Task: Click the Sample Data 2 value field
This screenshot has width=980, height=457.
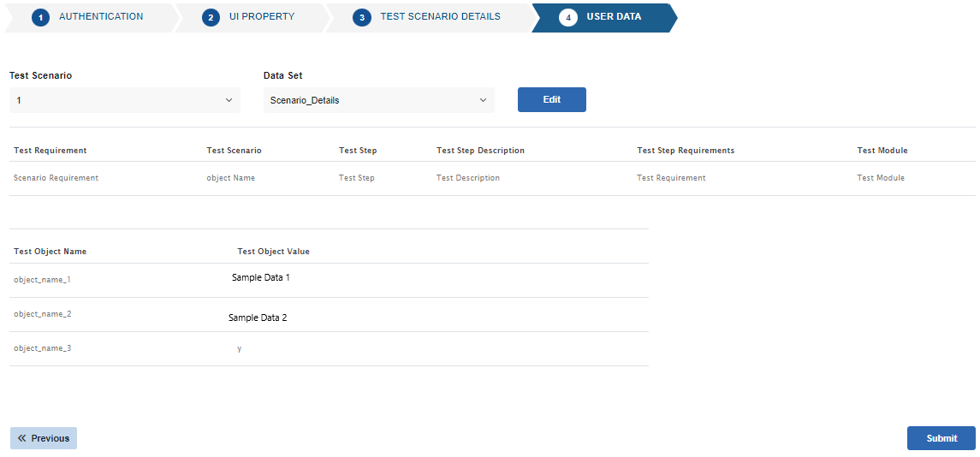Action: tap(258, 318)
